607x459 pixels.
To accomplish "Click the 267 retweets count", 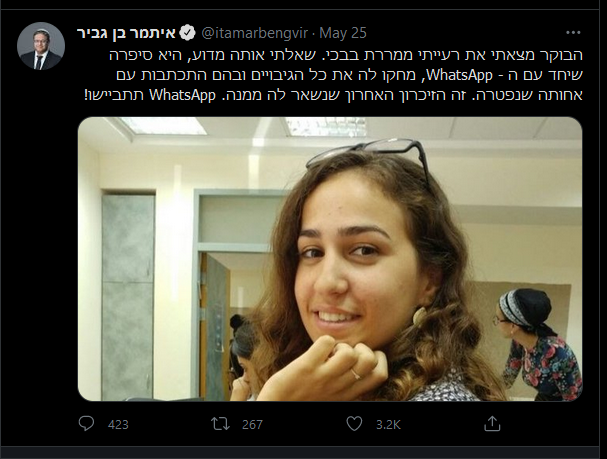I will click(252, 425).
